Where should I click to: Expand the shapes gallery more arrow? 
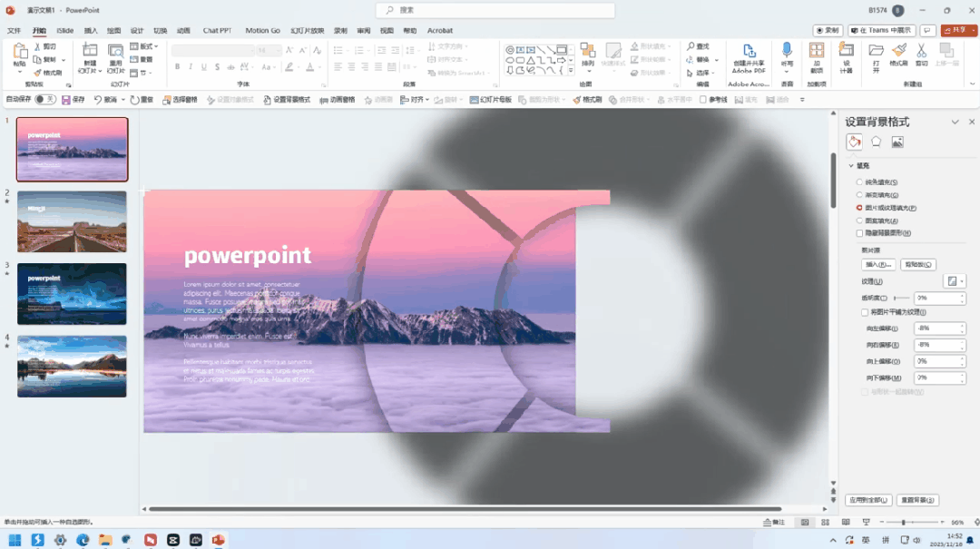point(571,71)
